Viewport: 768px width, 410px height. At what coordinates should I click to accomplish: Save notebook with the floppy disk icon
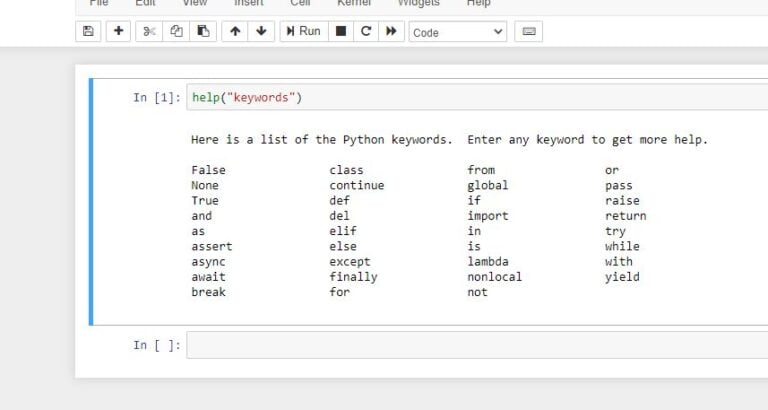tap(88, 31)
